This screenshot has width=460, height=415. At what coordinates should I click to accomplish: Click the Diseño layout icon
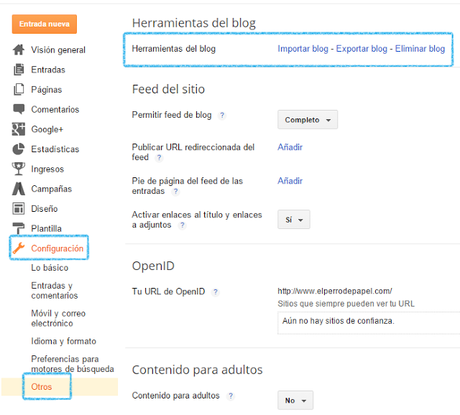[19, 209]
